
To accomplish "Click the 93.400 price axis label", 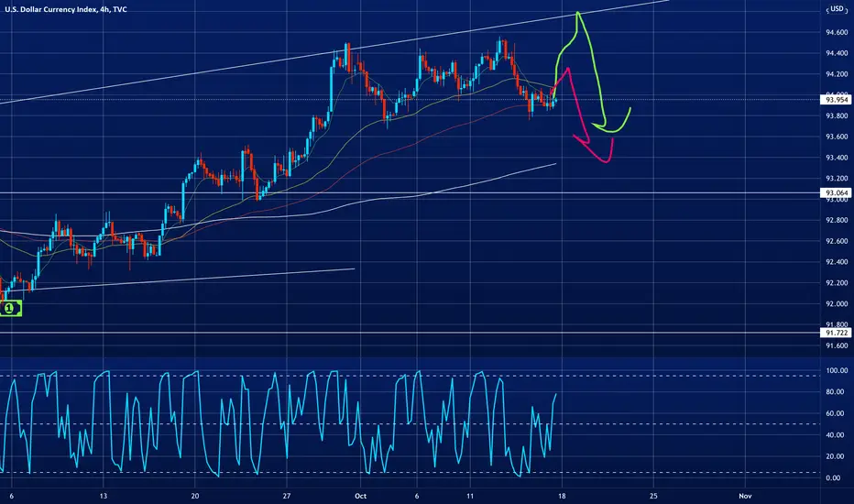I will pos(837,158).
